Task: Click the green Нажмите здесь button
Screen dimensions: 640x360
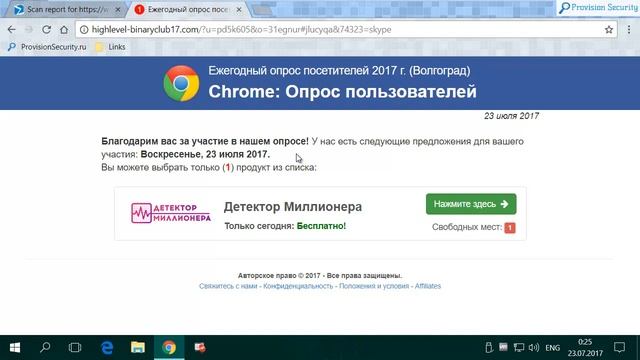Action: click(471, 204)
